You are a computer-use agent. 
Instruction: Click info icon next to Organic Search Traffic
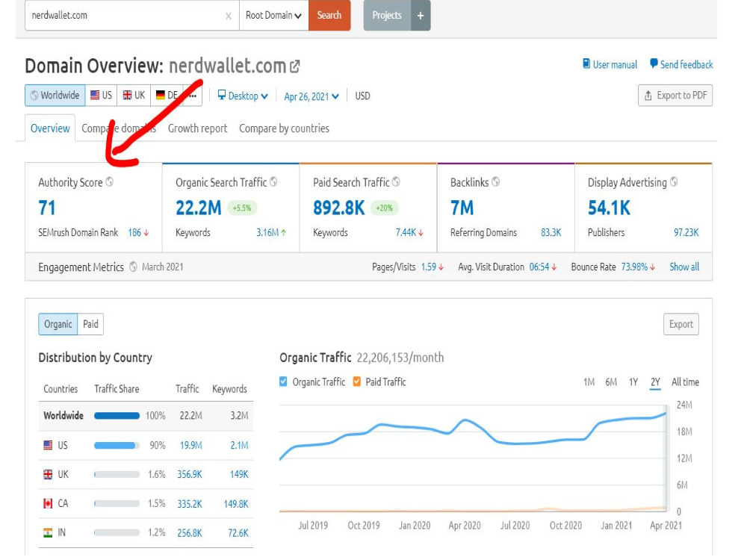(x=273, y=182)
